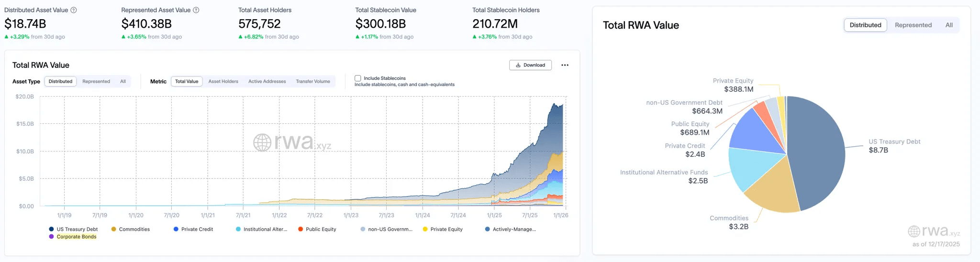Click the Represented Asset Value help icon
Screen dimensions: 980x262
click(196, 10)
